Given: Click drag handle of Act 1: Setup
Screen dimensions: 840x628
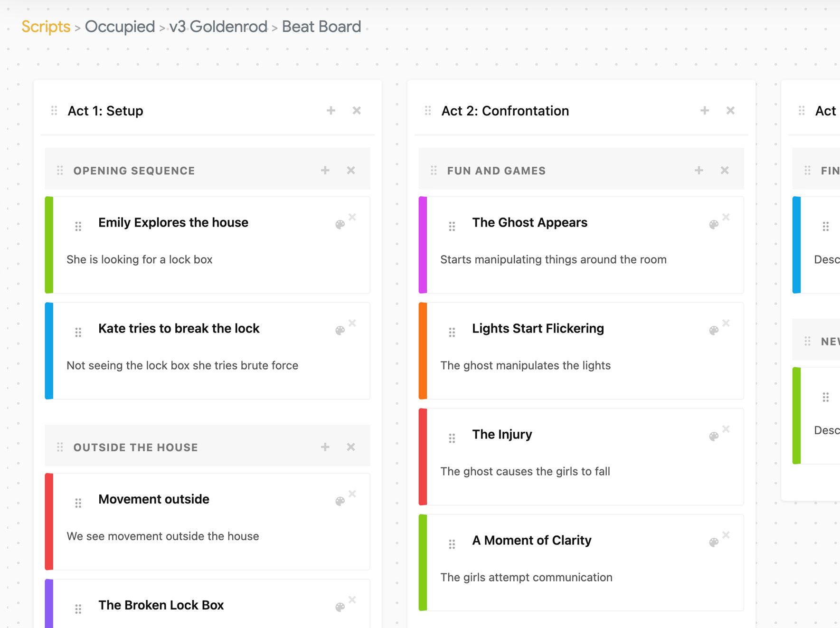Looking at the screenshot, I should pos(54,111).
